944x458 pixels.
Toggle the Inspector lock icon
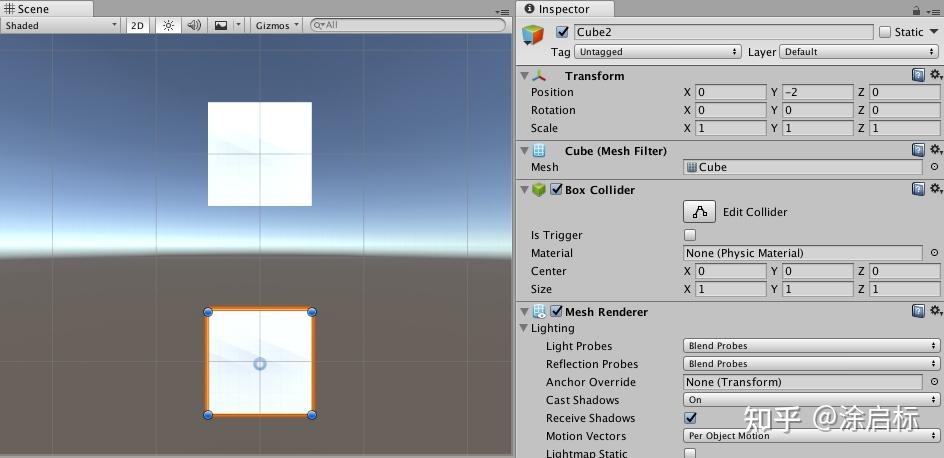coord(916,10)
